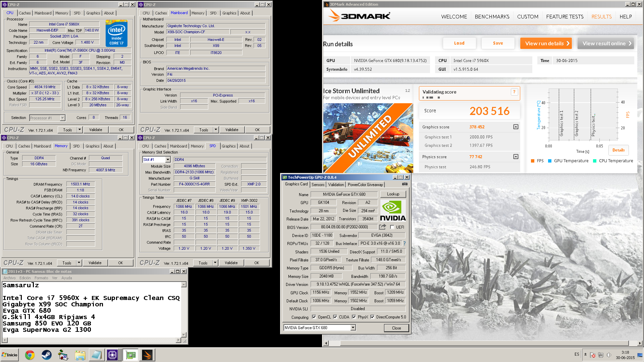Viewport: 644px width, 362px height.
Task: Click the Lookup button in GPU-Z
Action: (x=393, y=194)
